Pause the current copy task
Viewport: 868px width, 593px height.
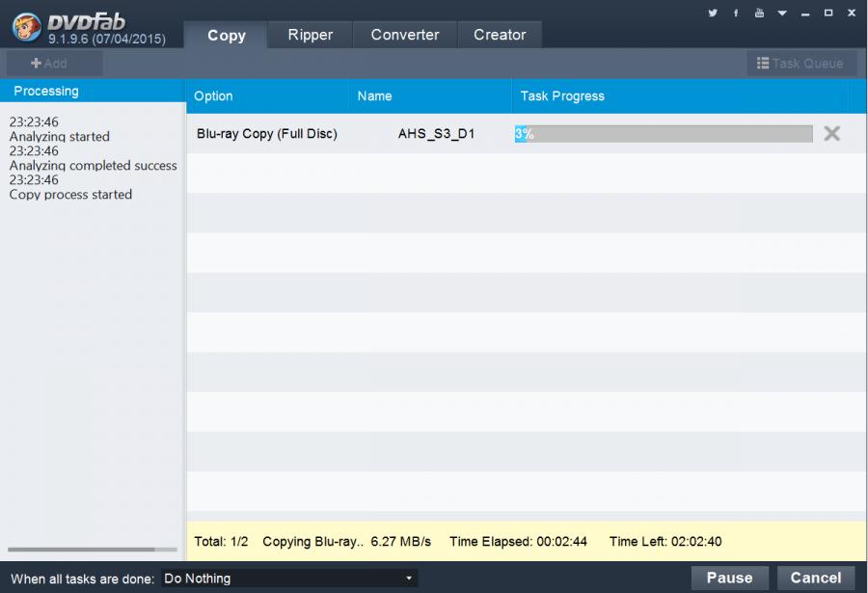pos(730,578)
